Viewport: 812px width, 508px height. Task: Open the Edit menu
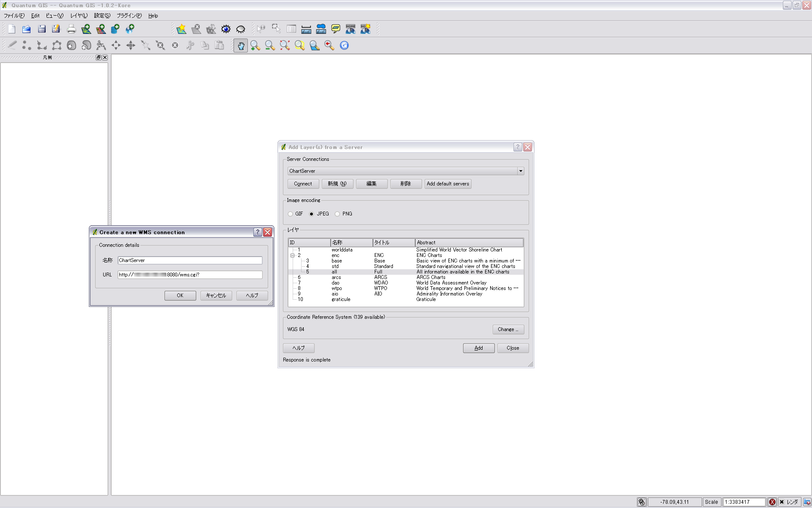(35, 16)
